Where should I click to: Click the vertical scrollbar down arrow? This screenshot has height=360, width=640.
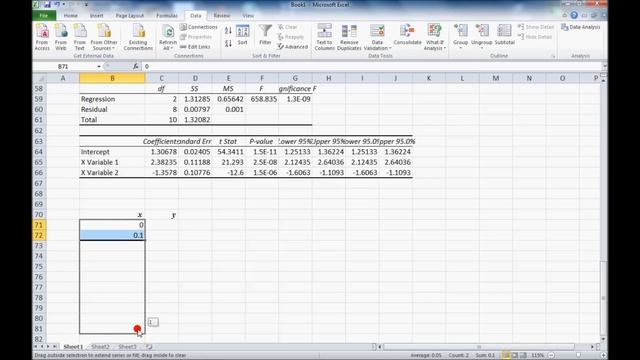tap(604, 339)
